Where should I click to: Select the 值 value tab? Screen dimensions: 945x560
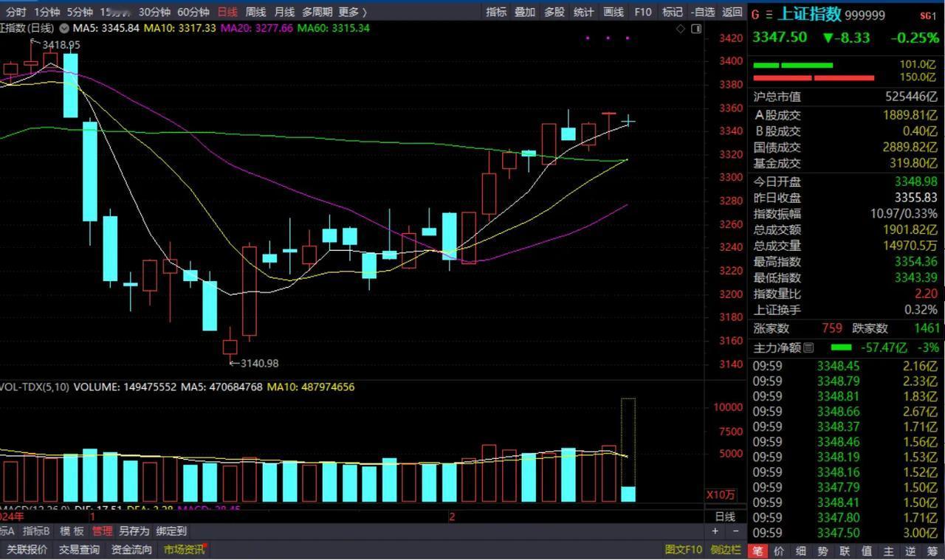coord(867,551)
